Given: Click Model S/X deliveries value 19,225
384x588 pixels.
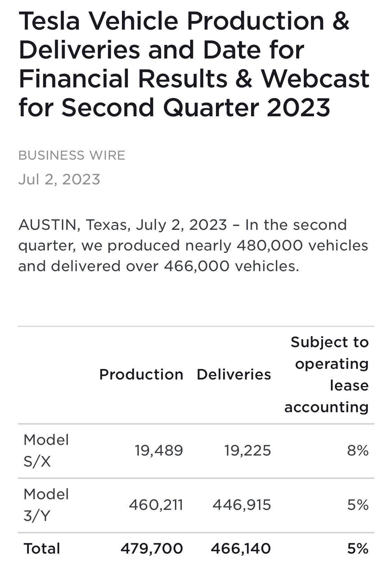Looking at the screenshot, I should [248, 451].
